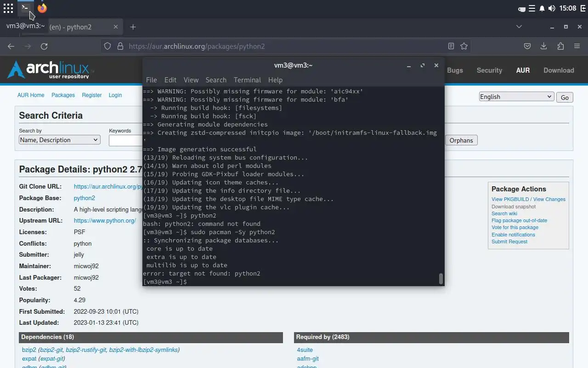Open bzip2 dependency link

click(x=29, y=350)
